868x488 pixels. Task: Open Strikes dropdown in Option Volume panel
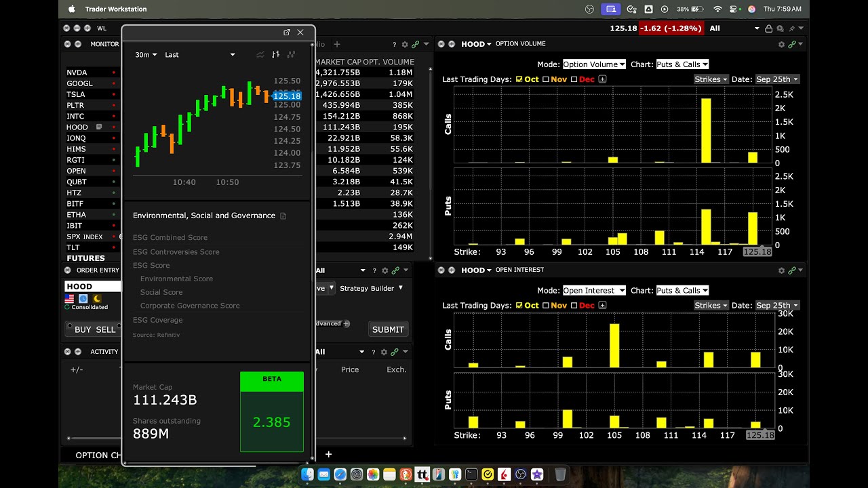[x=711, y=79]
